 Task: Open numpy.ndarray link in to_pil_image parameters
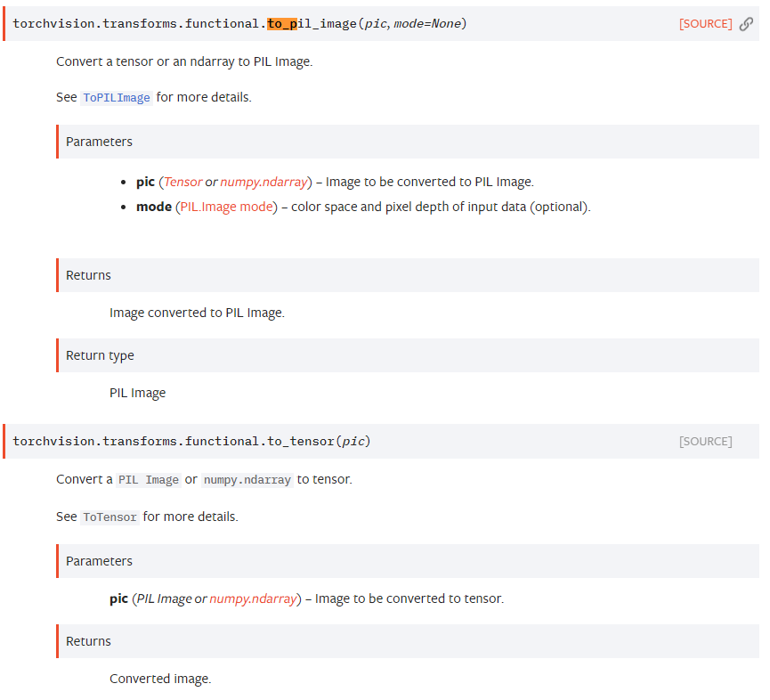263,182
